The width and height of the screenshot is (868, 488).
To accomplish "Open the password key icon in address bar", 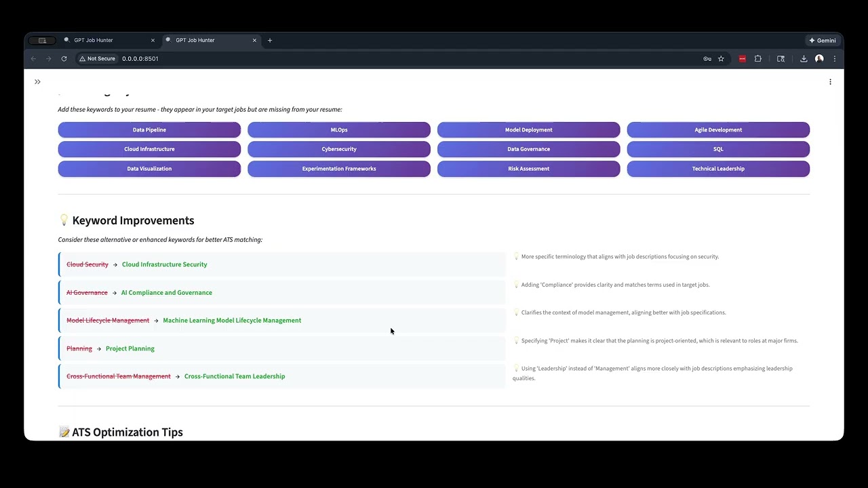I will click(x=707, y=59).
